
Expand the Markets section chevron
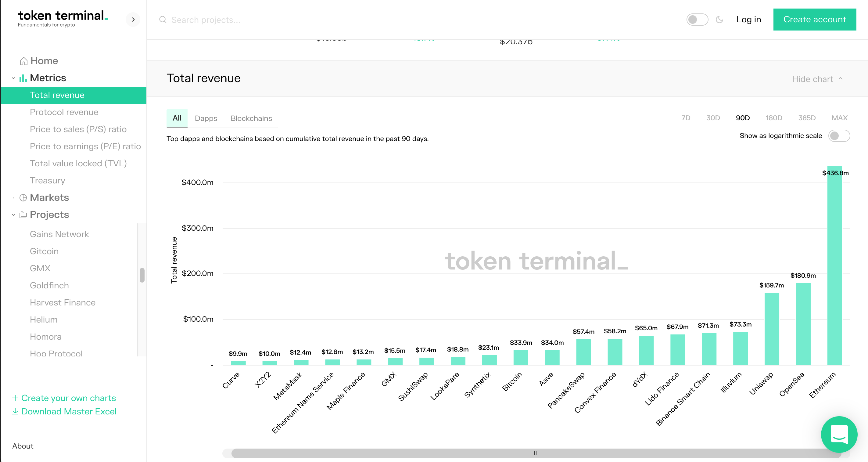(13, 198)
